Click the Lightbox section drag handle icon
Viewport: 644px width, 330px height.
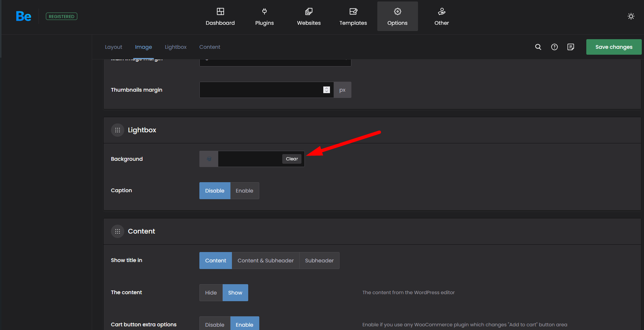click(118, 130)
